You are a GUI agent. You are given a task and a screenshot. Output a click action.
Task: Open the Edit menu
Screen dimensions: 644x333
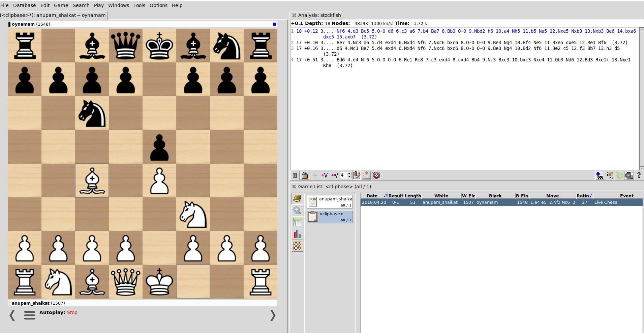(45, 5)
